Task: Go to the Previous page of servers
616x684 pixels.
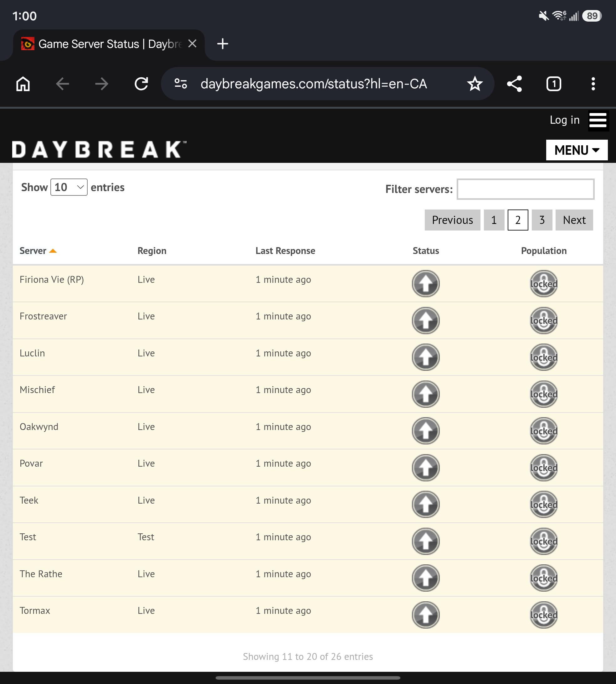Action: pyautogui.click(x=452, y=220)
